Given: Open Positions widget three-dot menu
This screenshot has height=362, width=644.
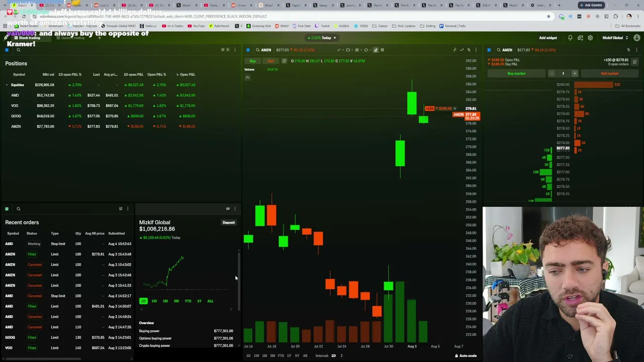Looking at the screenshot, I should tap(234, 50).
